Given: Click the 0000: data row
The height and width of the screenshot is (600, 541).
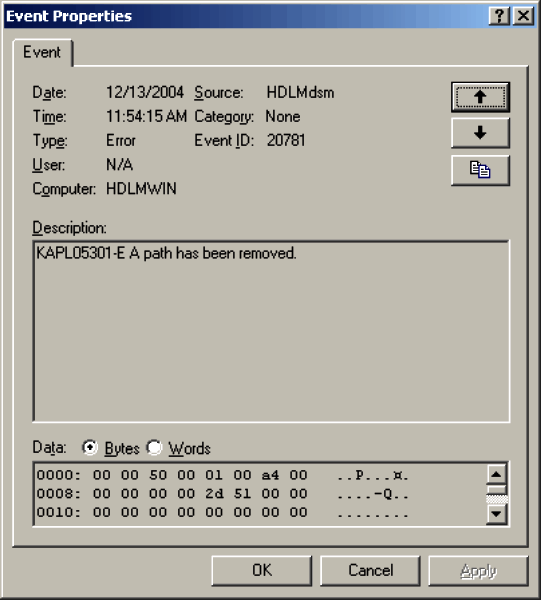Looking at the screenshot, I should [x=222, y=475].
